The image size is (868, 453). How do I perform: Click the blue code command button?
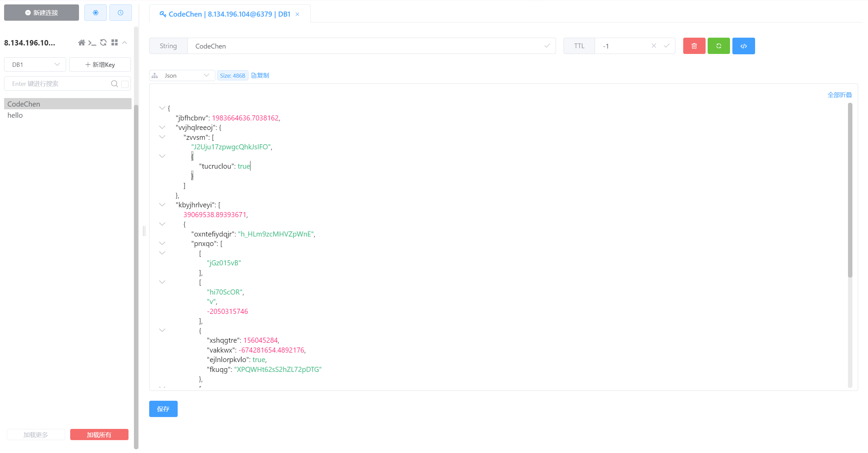tap(743, 46)
